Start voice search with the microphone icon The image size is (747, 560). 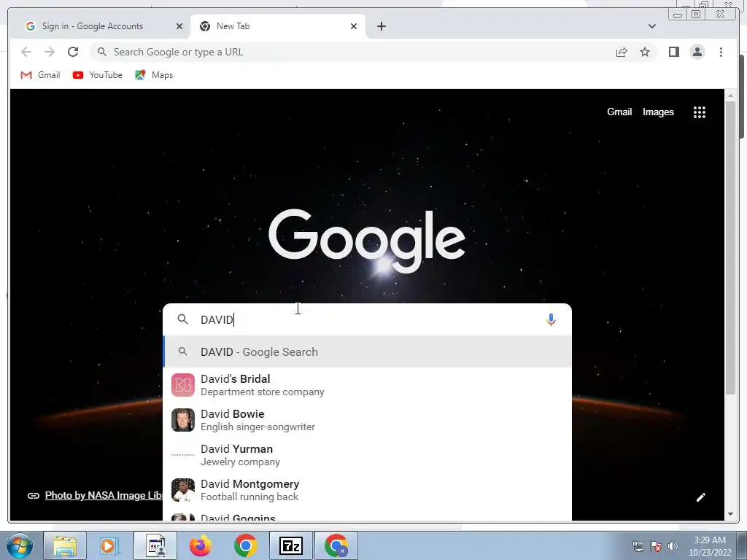[551, 319]
